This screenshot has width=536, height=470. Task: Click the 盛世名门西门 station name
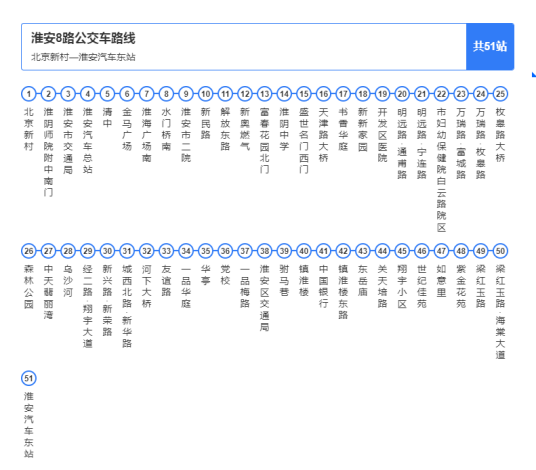(x=304, y=141)
